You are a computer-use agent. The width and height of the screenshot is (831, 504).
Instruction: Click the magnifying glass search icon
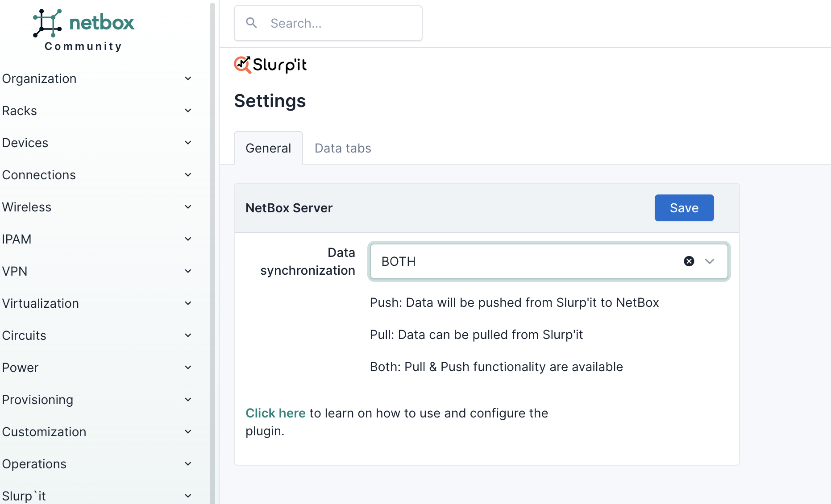pos(252,23)
